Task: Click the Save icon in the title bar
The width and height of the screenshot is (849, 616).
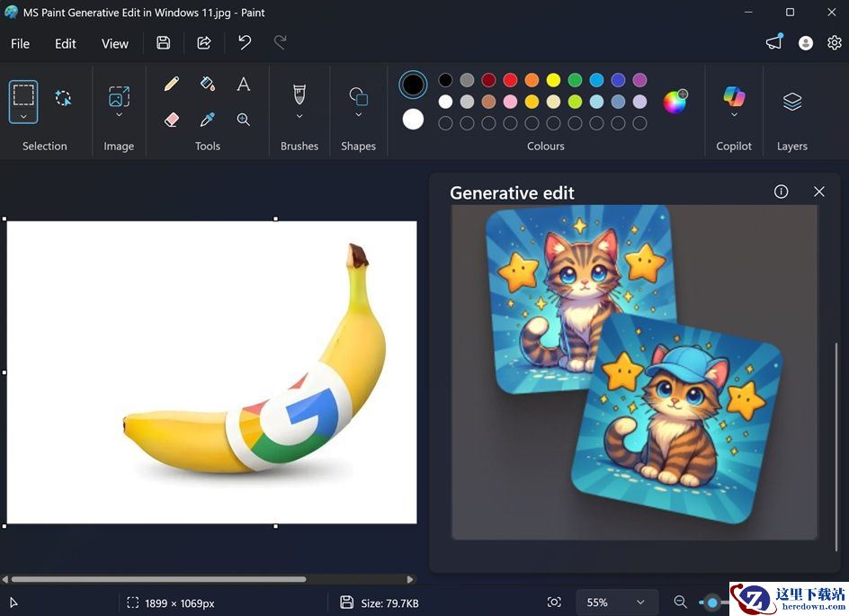Action: coord(163,43)
